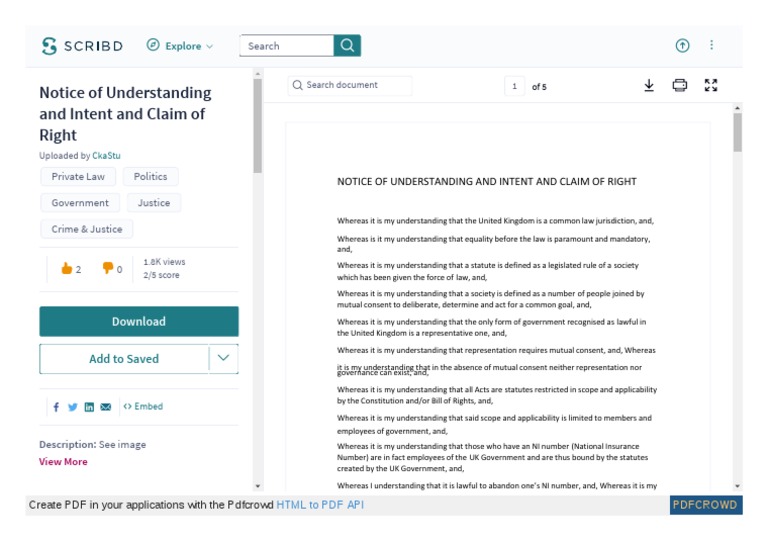Screen dimensions: 768x544
Task: Click the Explore compass icon
Action: tap(153, 45)
